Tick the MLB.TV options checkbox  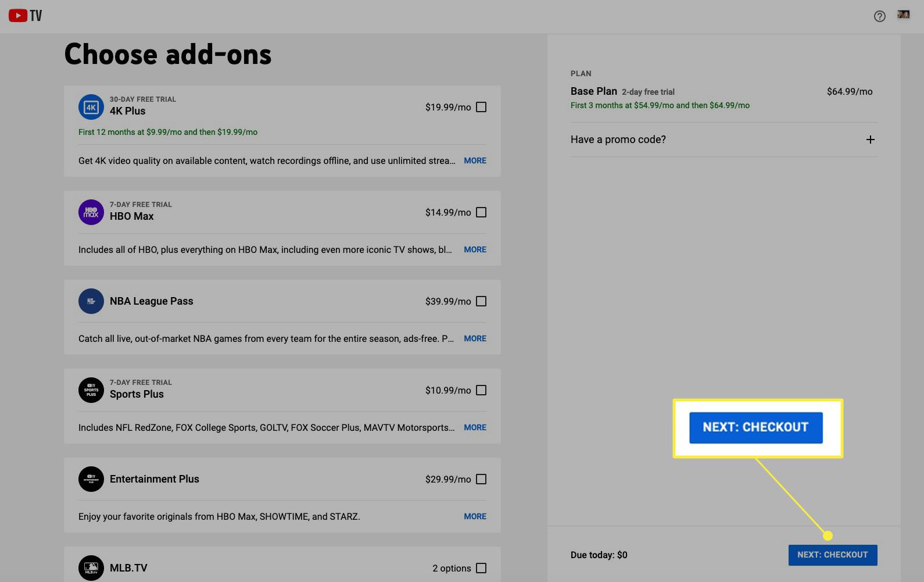pos(481,568)
